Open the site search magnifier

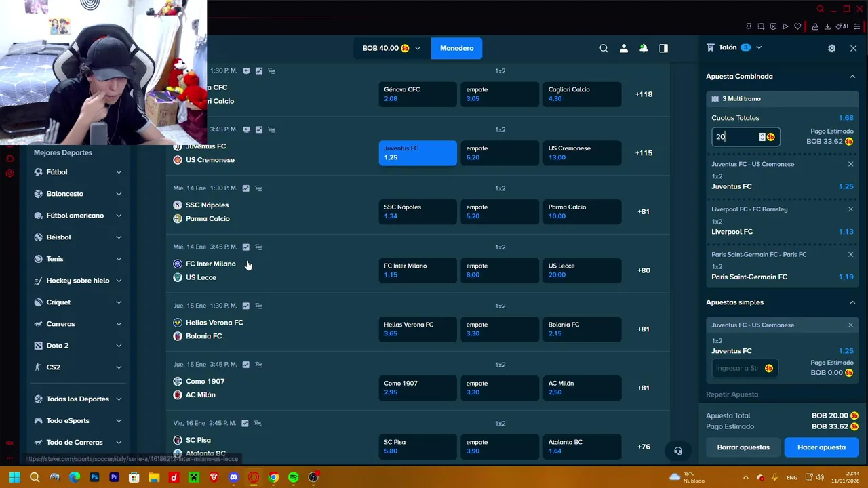click(x=604, y=48)
